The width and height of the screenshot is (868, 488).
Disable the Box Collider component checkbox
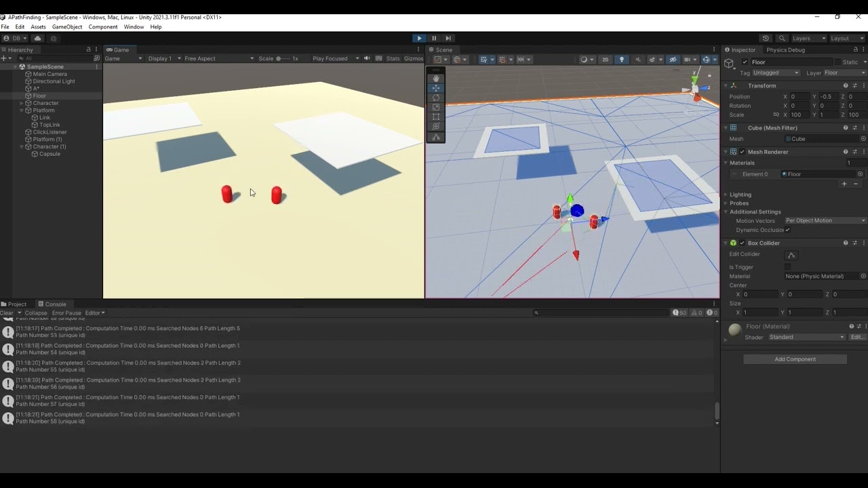coord(743,243)
